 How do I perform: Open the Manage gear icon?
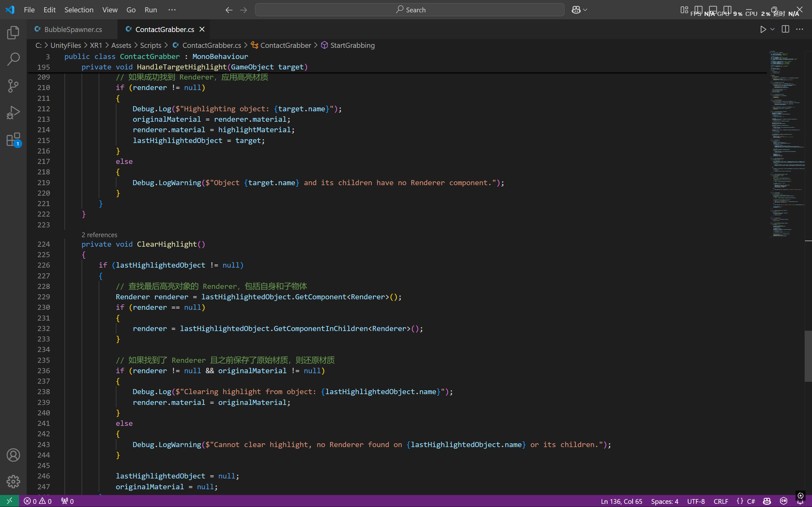[x=13, y=481]
